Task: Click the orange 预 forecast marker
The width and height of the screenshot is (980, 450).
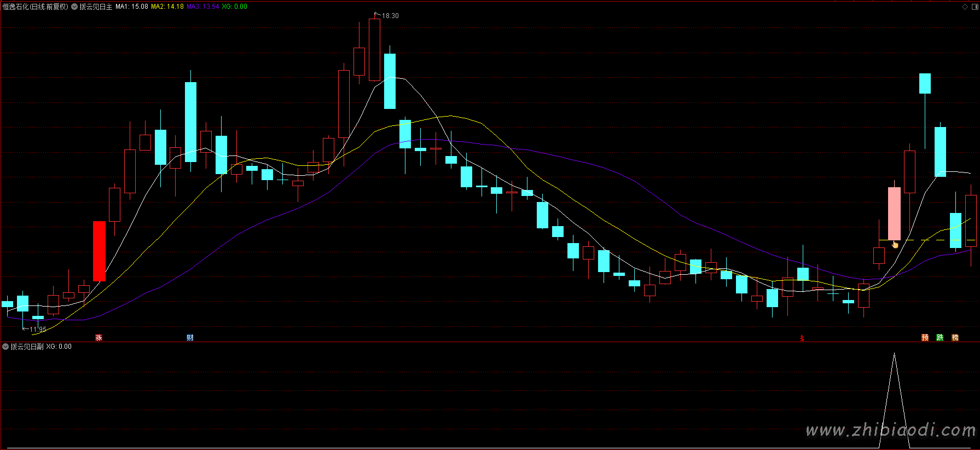Action: (925, 338)
